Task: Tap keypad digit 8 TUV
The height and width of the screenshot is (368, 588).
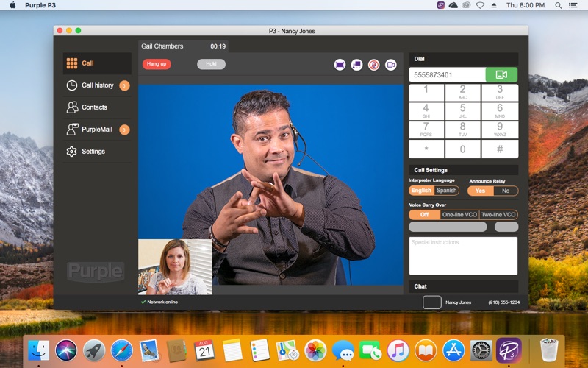Action: click(x=463, y=130)
